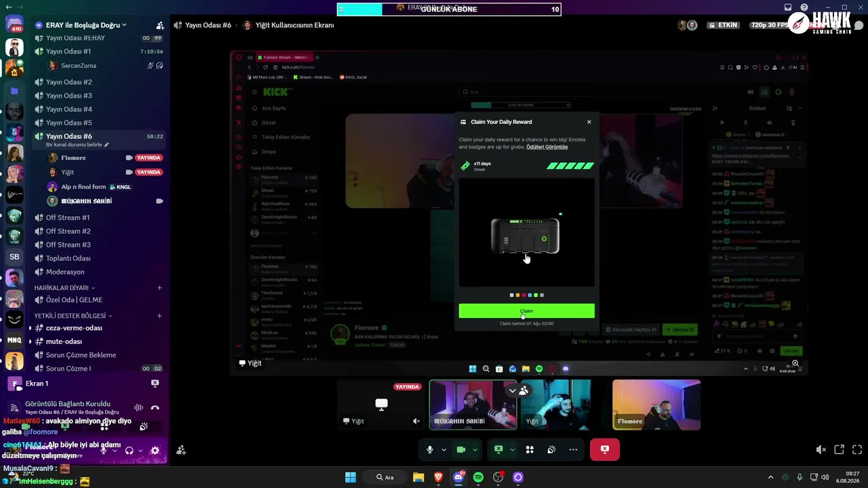The image size is (868, 488).
Task: Click the zoom magnifier on Yiğit's stream
Action: click(x=795, y=363)
